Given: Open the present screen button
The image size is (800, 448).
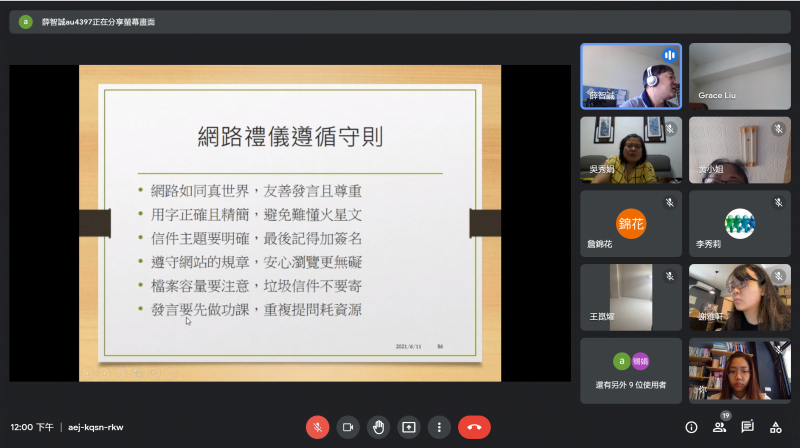Looking at the screenshot, I should click(409, 427).
